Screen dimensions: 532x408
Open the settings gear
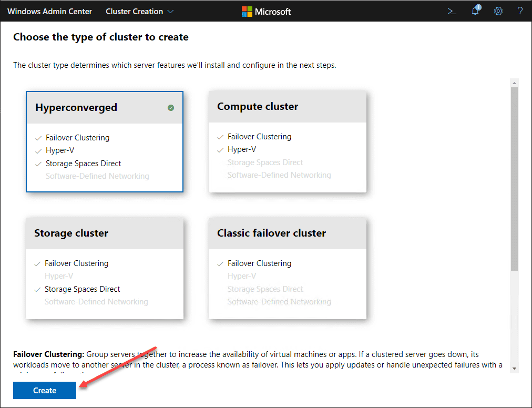coord(498,11)
